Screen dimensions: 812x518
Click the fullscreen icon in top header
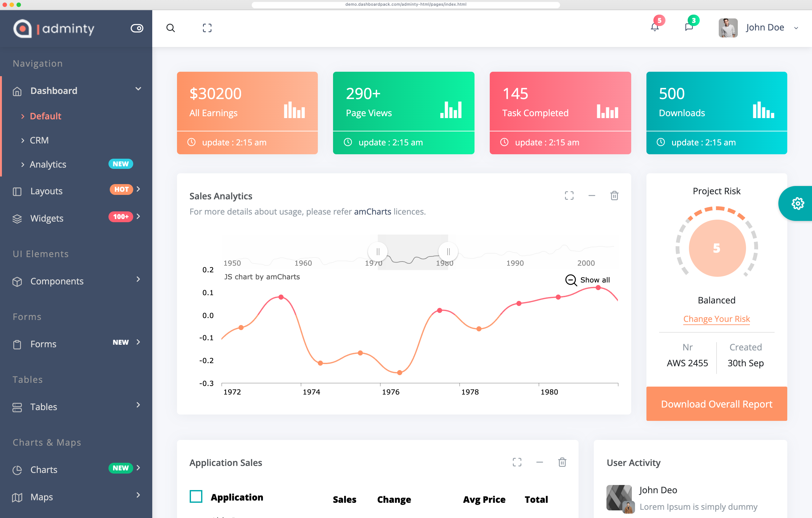coord(207,28)
